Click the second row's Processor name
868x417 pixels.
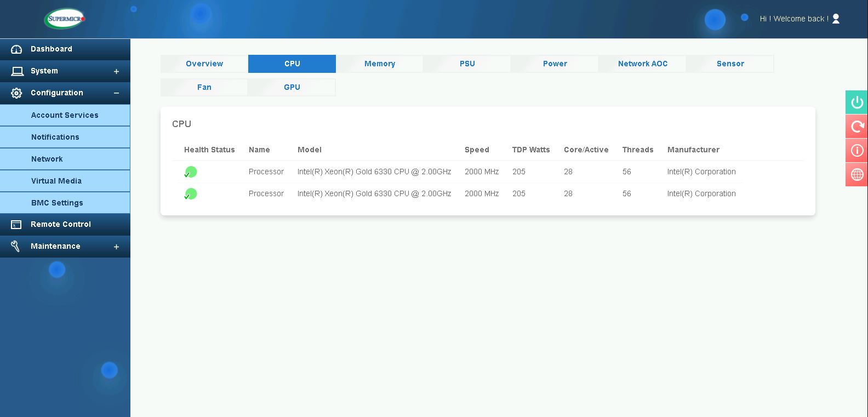[266, 193]
